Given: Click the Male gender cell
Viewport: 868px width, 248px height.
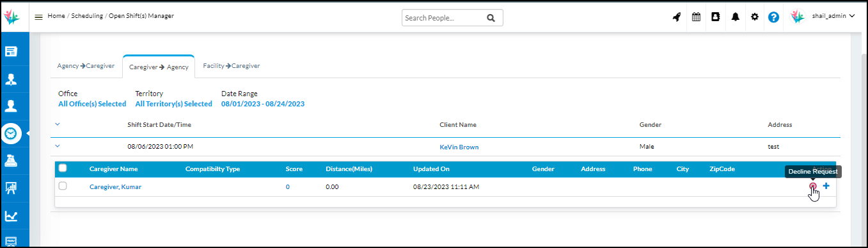Looking at the screenshot, I should (646, 147).
